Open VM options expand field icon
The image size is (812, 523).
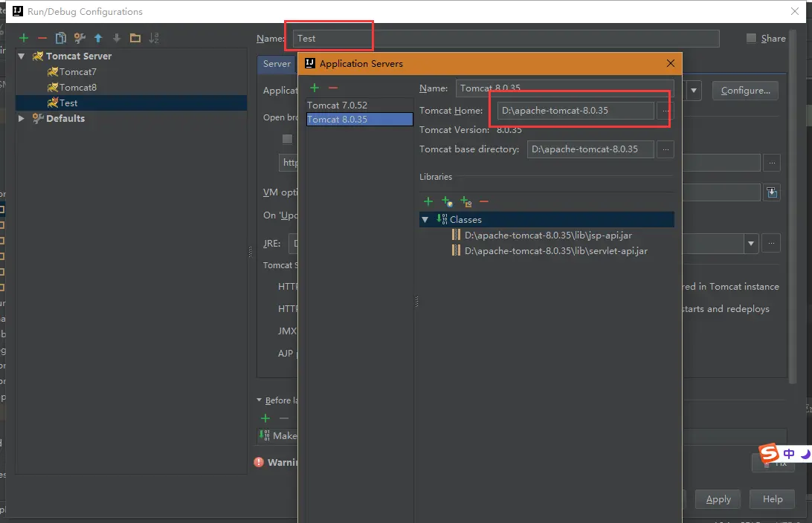[x=772, y=192]
